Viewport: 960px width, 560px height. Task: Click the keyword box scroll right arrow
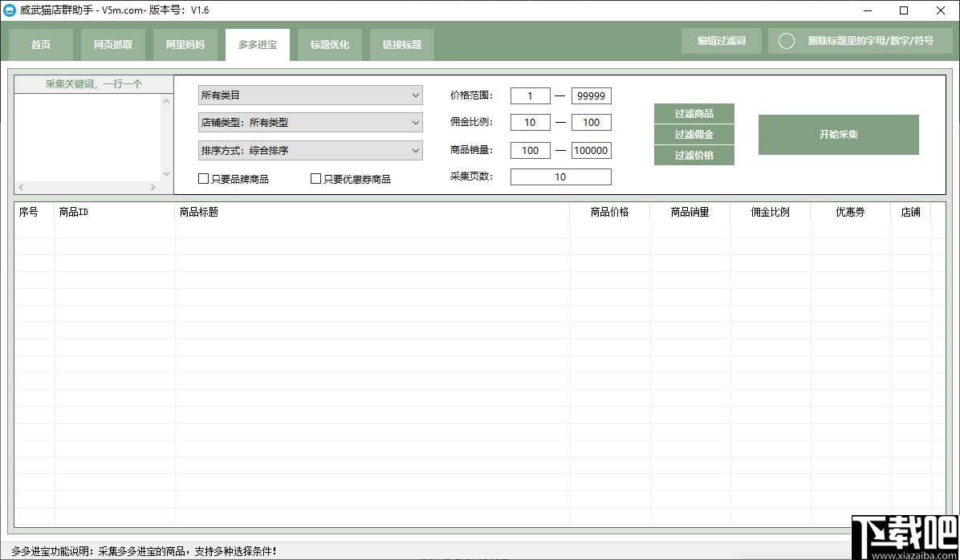pyautogui.click(x=153, y=187)
